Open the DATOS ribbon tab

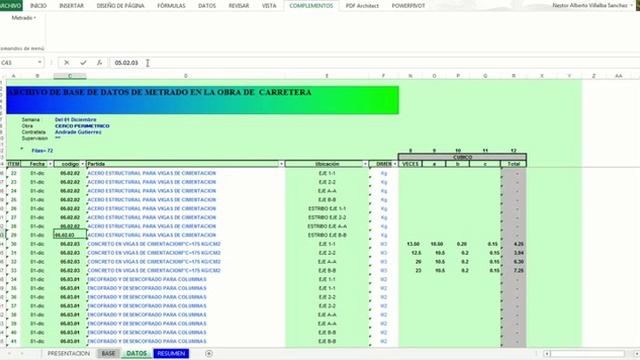(207, 6)
